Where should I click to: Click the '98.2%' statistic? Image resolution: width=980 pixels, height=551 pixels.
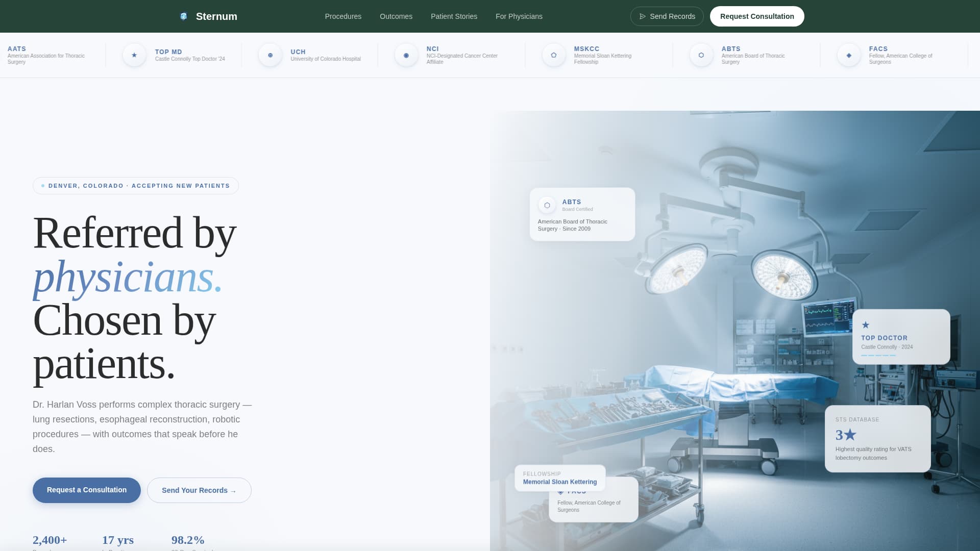[x=188, y=540]
